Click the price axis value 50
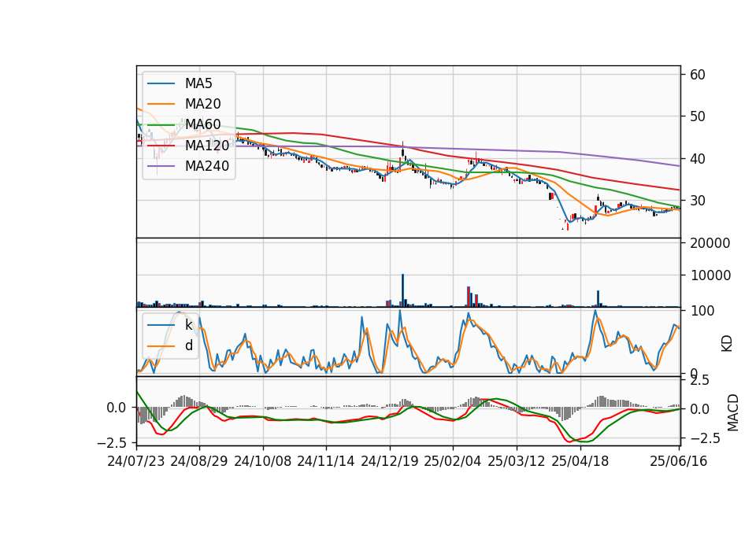Image resolution: width=756 pixels, height=543 pixels. [x=698, y=116]
